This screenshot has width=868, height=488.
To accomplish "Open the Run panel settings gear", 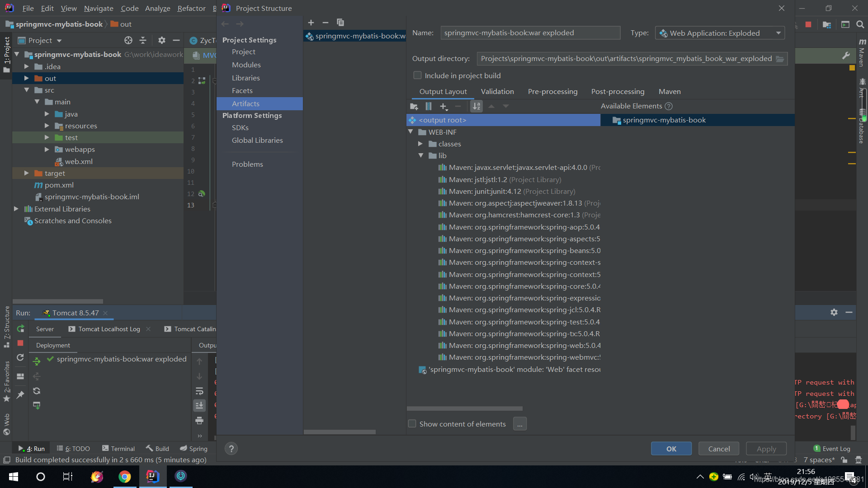I will 834,312.
